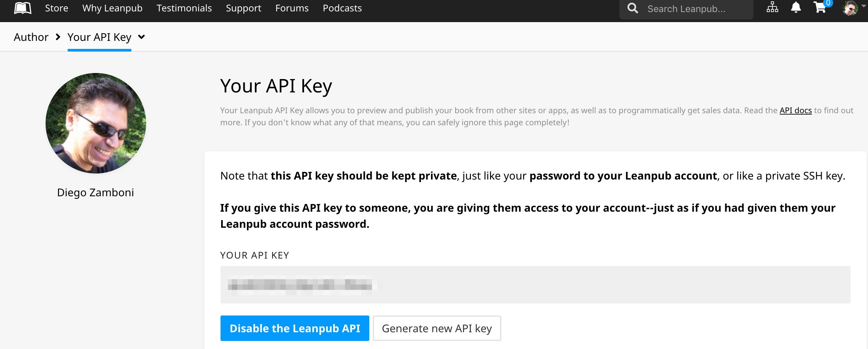Click the search magnifier icon
Screen dimensions: 868x349
(x=632, y=8)
